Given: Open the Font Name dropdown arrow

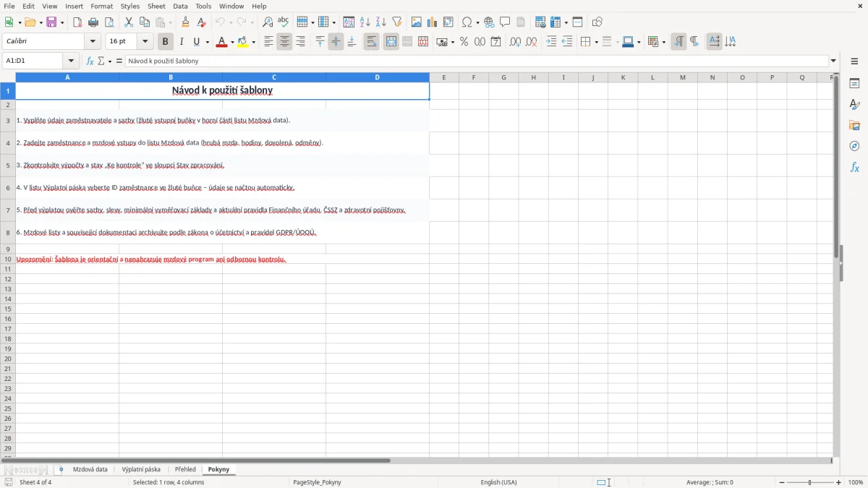Looking at the screenshot, I should [x=93, y=42].
